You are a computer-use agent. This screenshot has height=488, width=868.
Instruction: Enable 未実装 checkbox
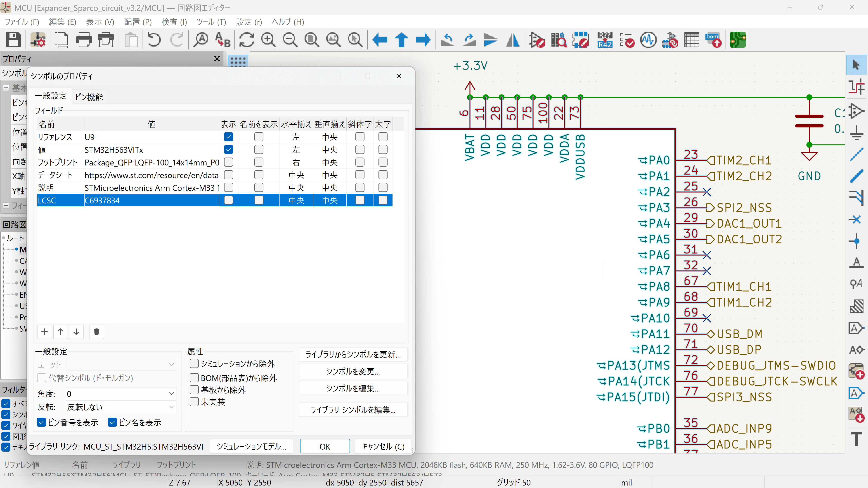coord(194,402)
